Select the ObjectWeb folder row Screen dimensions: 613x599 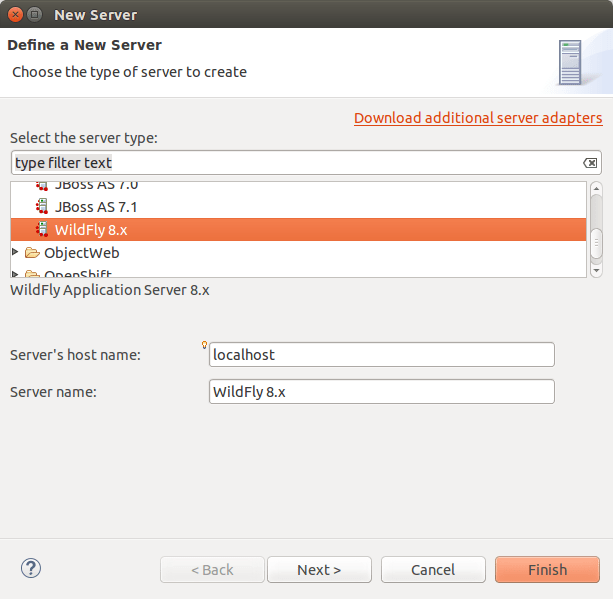298,253
